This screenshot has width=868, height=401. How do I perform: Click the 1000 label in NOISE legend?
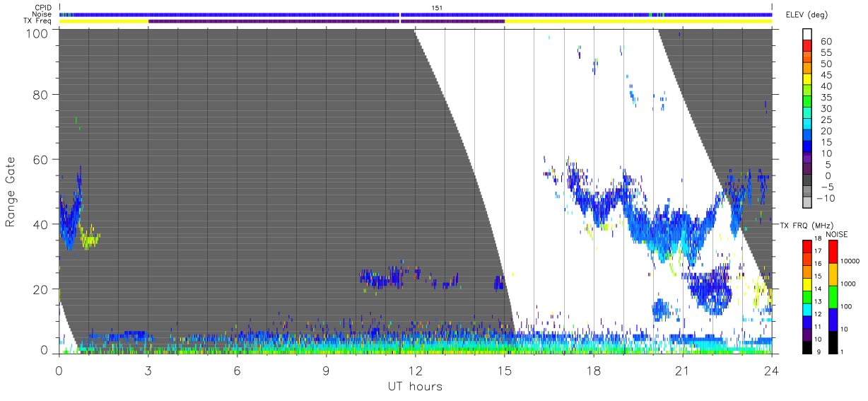coord(850,284)
